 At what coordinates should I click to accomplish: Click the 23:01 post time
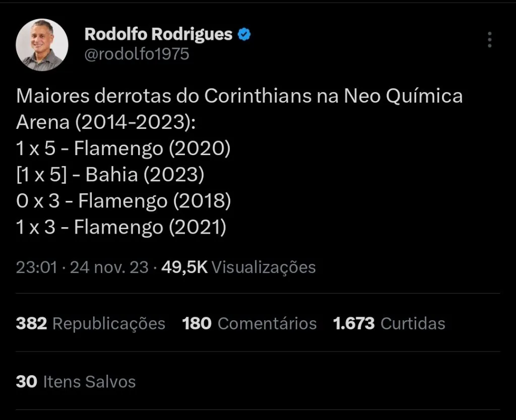click(36, 267)
